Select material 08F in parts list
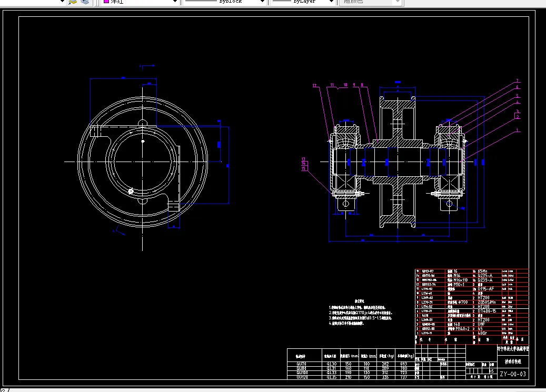The width and height of the screenshot is (546, 392). tap(481, 324)
